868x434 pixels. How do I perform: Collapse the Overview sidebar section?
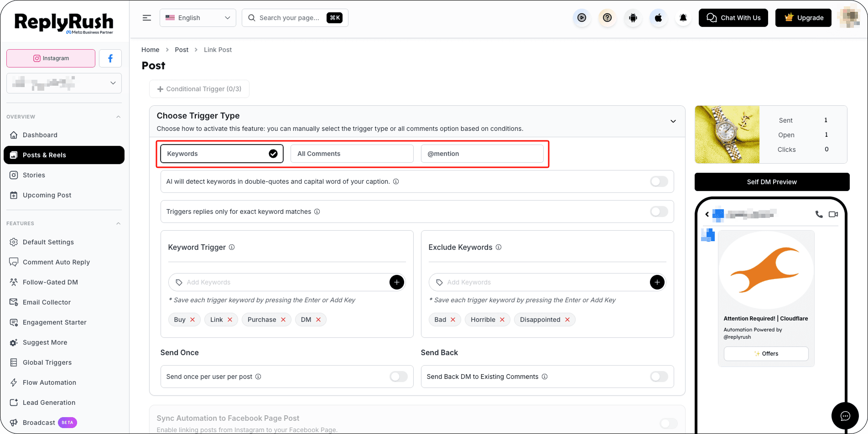pos(119,117)
